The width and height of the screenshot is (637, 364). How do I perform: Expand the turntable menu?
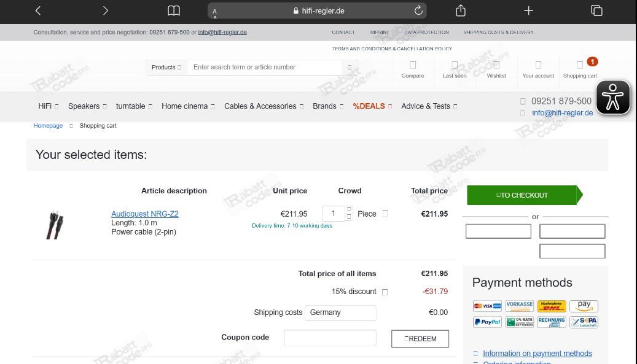(134, 106)
